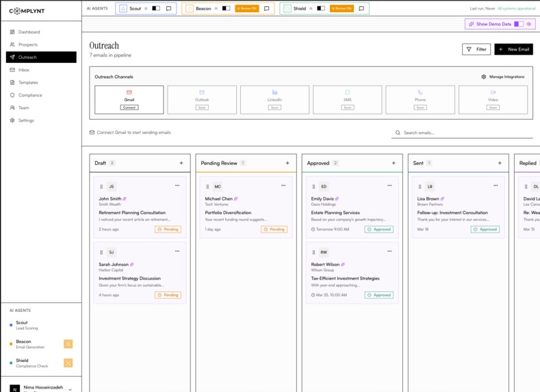This screenshot has width=540, height=392.
Task: Click drag handle on Michael Chen card
Action: click(207, 187)
